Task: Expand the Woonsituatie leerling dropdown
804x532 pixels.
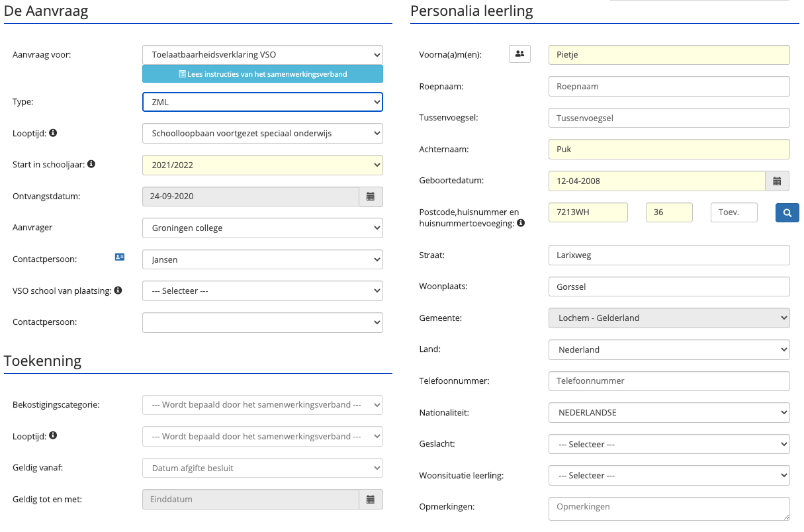Action: (668, 475)
